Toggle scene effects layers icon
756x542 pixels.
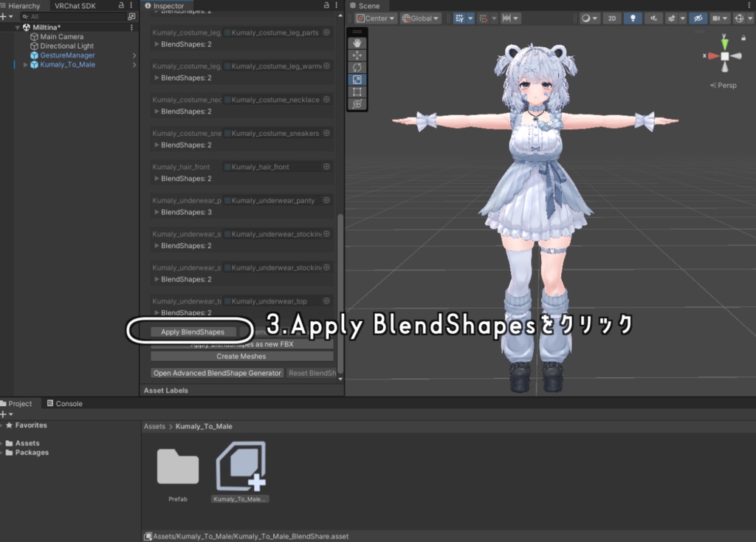[672, 18]
